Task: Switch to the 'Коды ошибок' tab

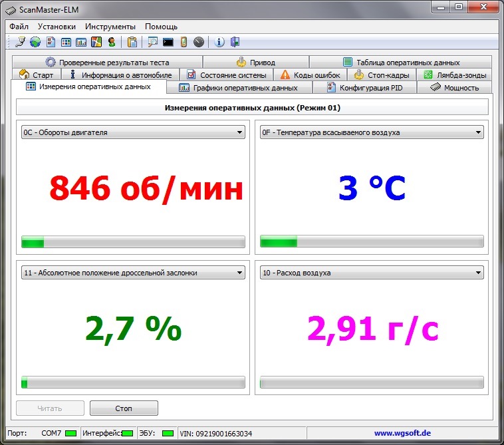Action: [310, 75]
